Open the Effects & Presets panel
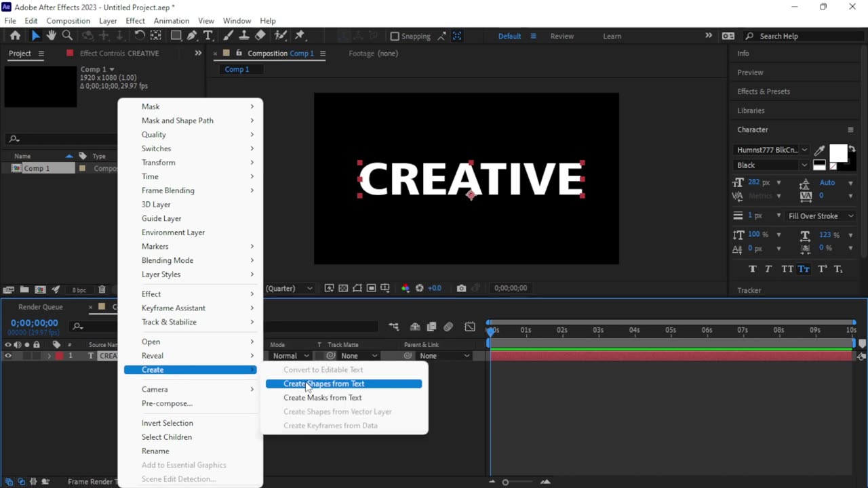This screenshot has width=868, height=488. 764,91
